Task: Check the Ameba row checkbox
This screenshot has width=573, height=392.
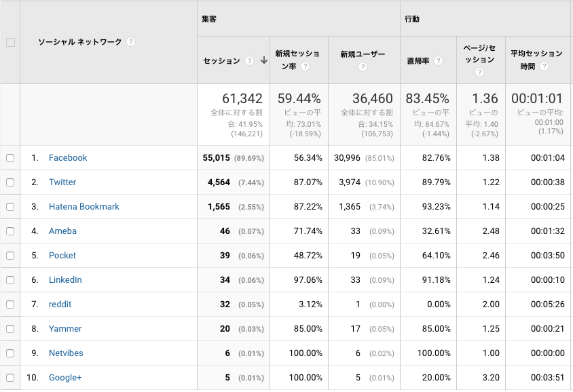Action: 10,231
